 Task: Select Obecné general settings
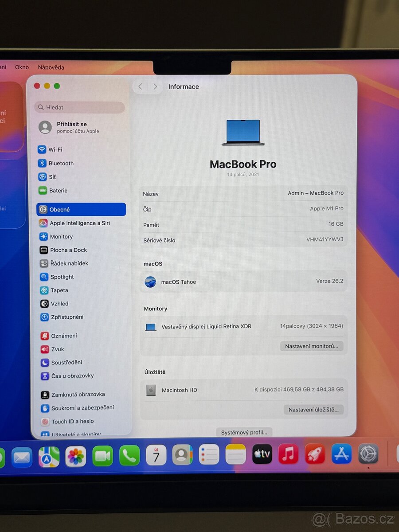[81, 209]
